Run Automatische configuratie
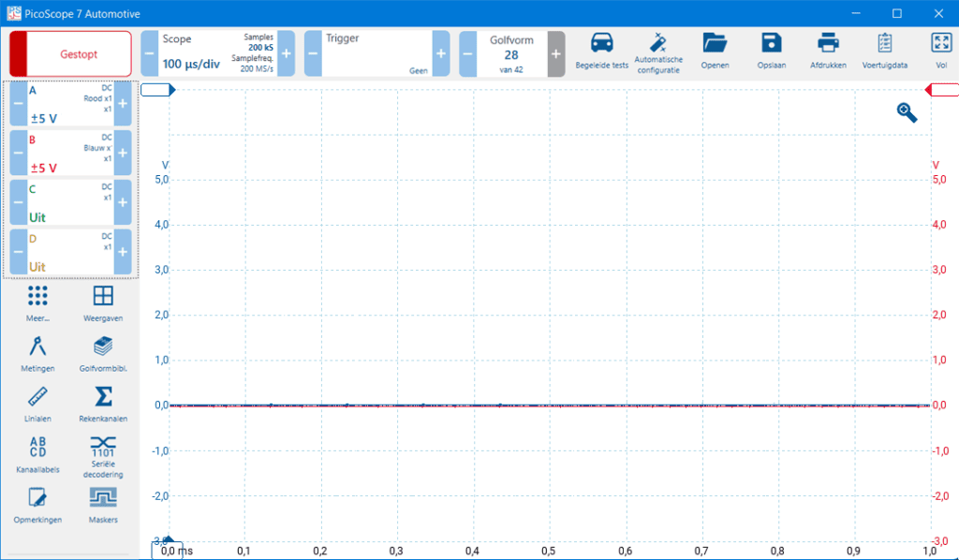The height and width of the screenshot is (560, 959). click(x=658, y=52)
